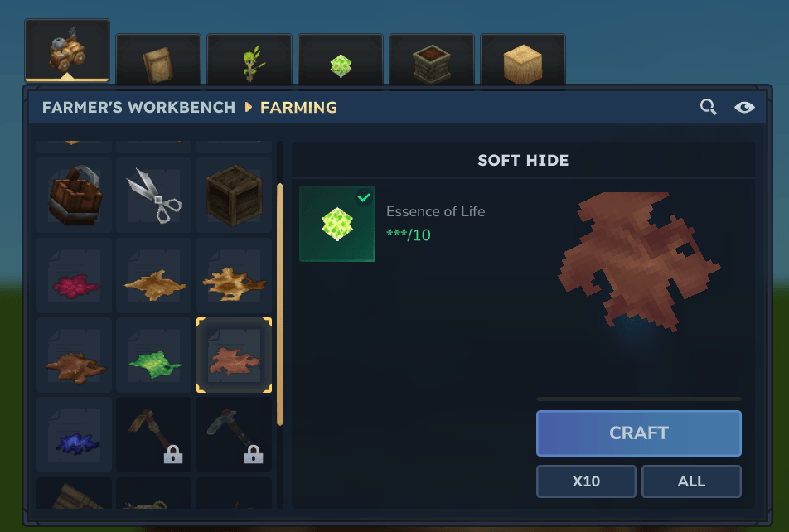Switch to the wooden block category tab
Image resolution: width=789 pixels, height=532 pixels.
click(523, 60)
